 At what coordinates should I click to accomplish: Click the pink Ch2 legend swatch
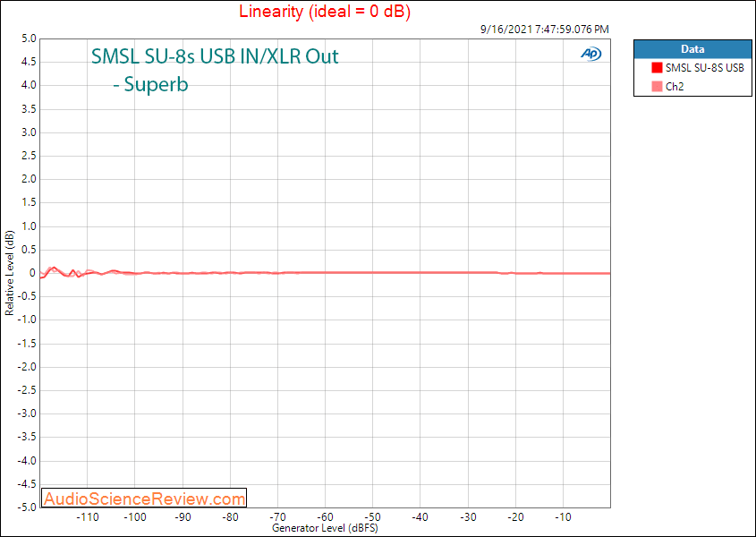click(x=657, y=86)
